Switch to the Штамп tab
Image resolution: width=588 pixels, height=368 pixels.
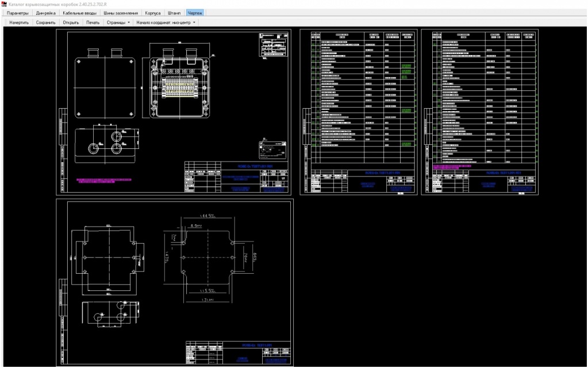click(174, 13)
